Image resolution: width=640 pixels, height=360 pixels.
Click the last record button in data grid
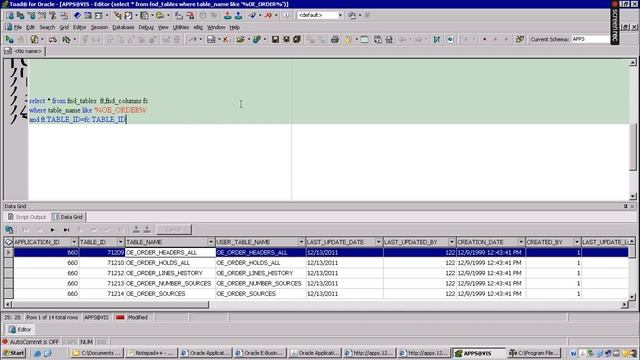pyautogui.click(x=66, y=230)
